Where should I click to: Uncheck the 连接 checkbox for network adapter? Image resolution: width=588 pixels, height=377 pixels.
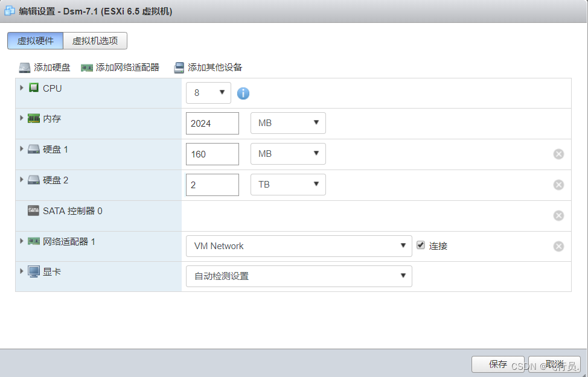tap(420, 245)
